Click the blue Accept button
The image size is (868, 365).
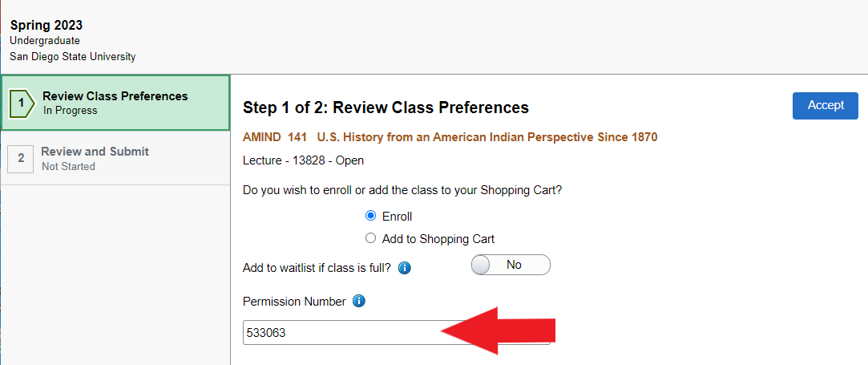(826, 106)
